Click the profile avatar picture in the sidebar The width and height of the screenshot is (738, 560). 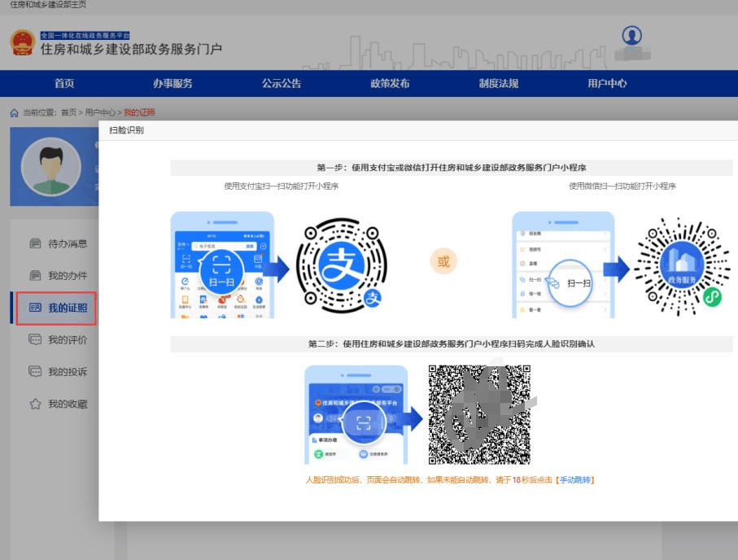tap(50, 166)
